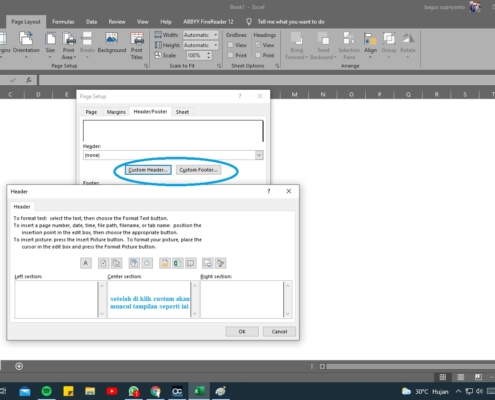Select the Sheet tab in Page Setup
495x400 pixels.
tap(182, 112)
